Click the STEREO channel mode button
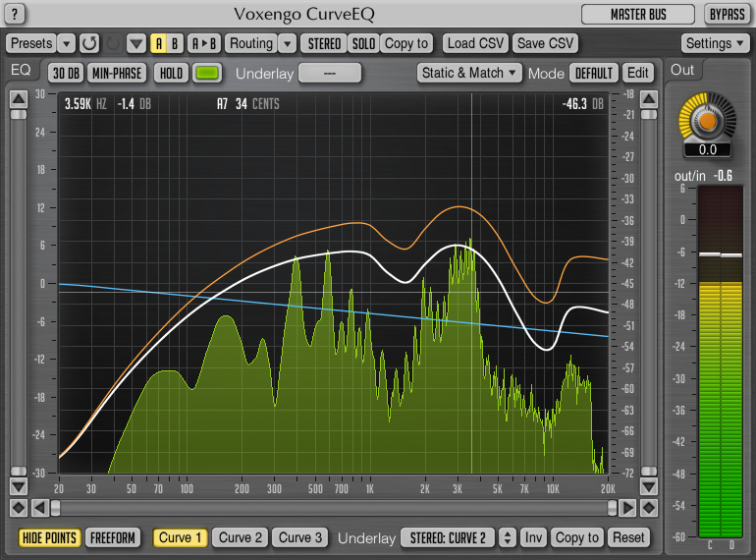Viewport: 756px width, 560px height. [x=324, y=43]
